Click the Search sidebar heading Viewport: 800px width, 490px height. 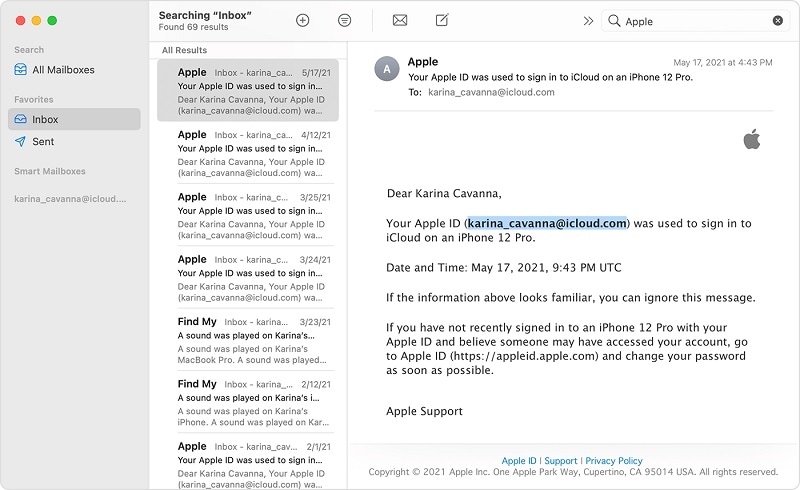point(29,50)
